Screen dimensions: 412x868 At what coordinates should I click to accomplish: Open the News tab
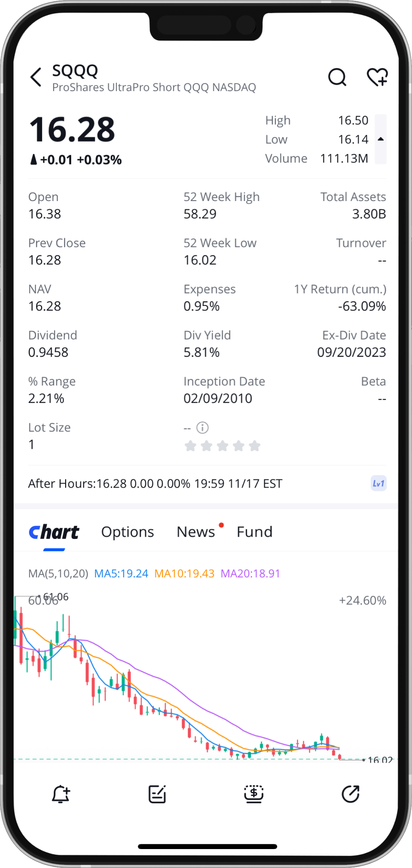(196, 532)
